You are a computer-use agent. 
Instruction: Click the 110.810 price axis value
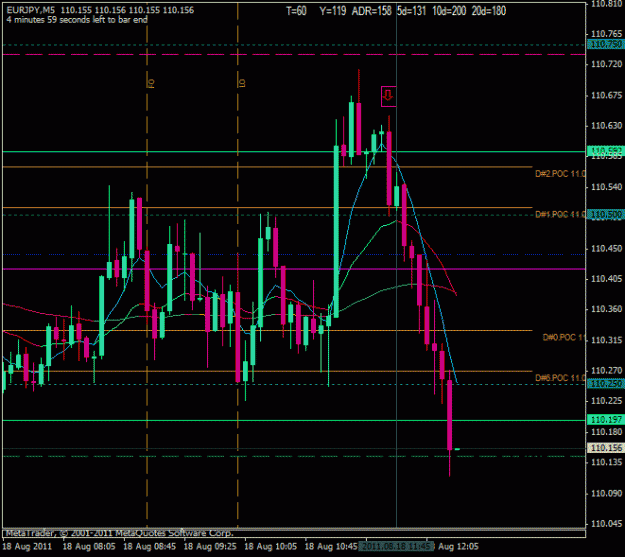pyautogui.click(x=606, y=4)
